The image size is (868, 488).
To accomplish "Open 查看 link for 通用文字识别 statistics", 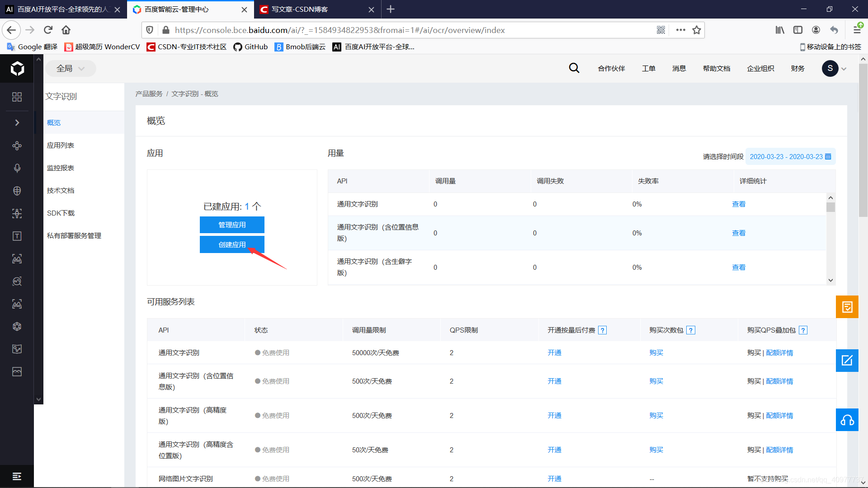I will [x=738, y=204].
